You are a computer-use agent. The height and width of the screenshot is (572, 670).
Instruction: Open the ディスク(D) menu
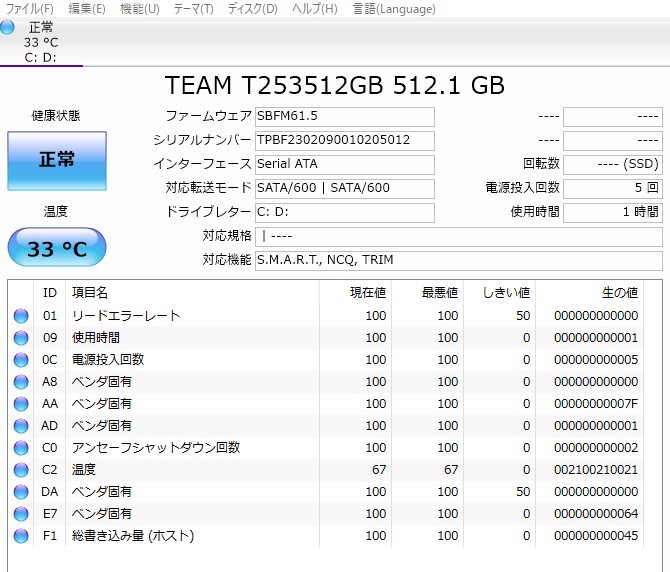point(253,9)
